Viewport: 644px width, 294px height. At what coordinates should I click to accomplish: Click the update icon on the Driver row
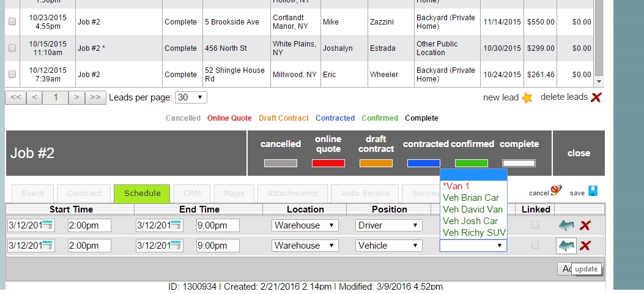click(x=566, y=225)
